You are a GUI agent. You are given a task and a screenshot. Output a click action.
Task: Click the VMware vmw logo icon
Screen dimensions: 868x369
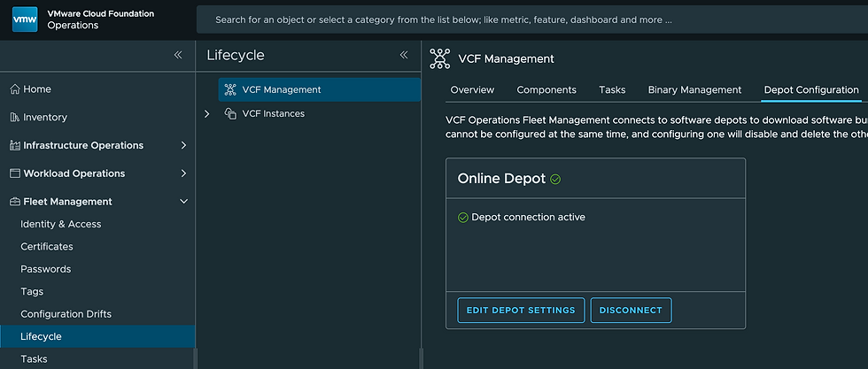point(25,19)
